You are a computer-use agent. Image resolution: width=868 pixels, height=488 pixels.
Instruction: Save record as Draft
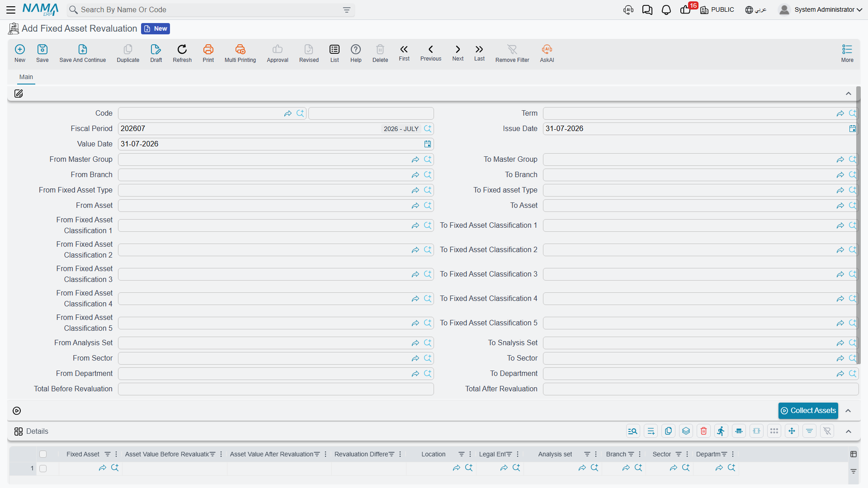coord(156,53)
